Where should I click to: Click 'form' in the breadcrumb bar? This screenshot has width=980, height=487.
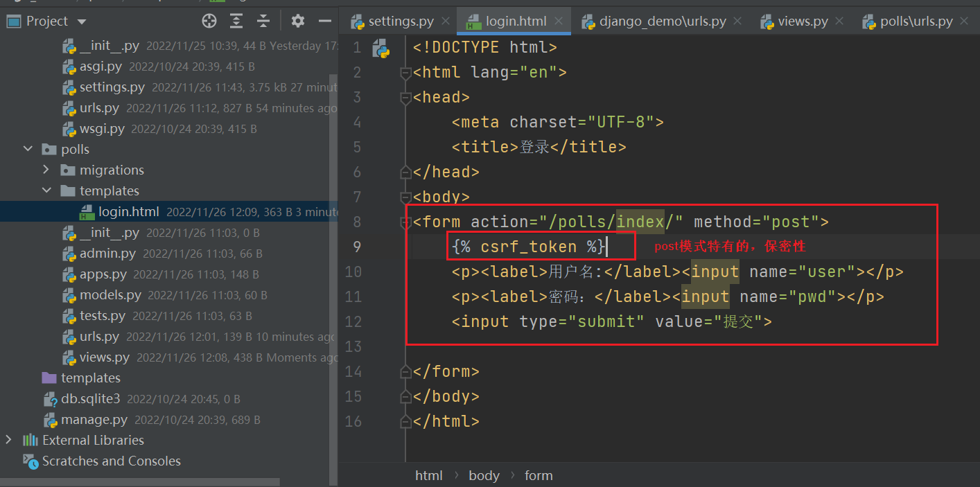[x=539, y=475]
